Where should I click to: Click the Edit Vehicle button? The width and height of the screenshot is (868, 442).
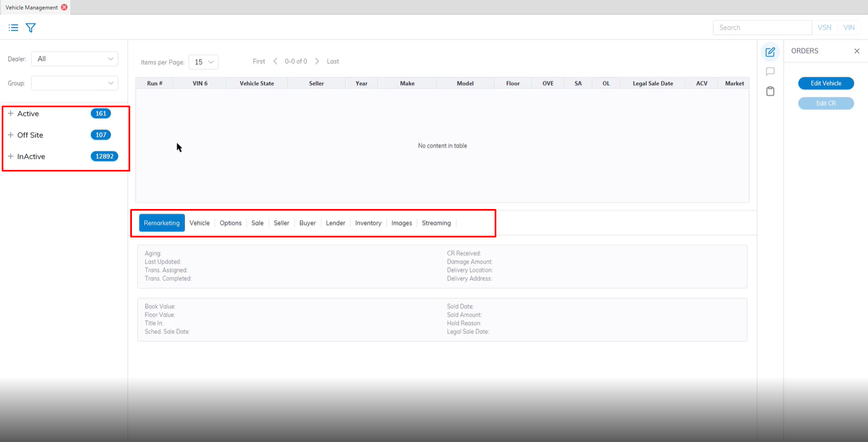(826, 83)
